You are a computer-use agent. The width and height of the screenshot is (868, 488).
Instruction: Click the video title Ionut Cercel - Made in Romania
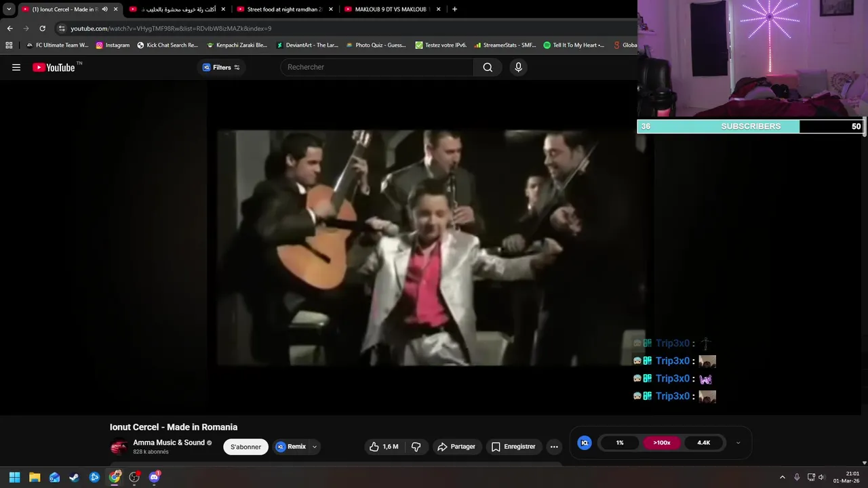pos(174,427)
